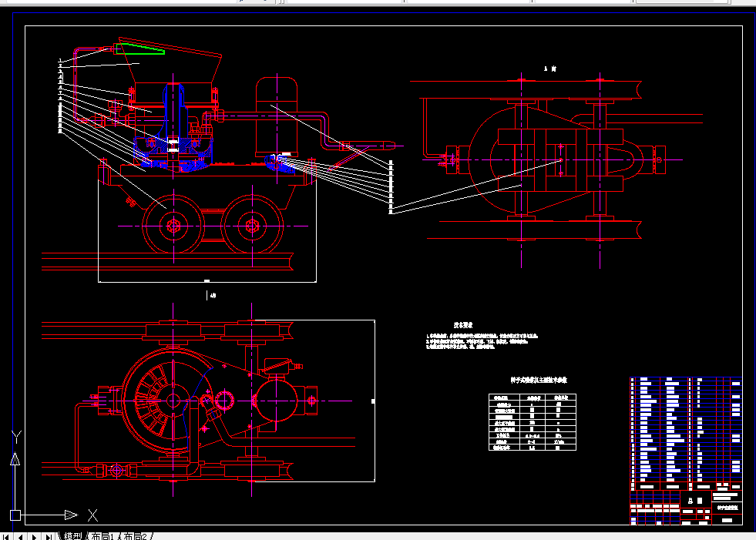Select the green hopper cover shape
This screenshot has height=540, width=756.
pos(140,49)
